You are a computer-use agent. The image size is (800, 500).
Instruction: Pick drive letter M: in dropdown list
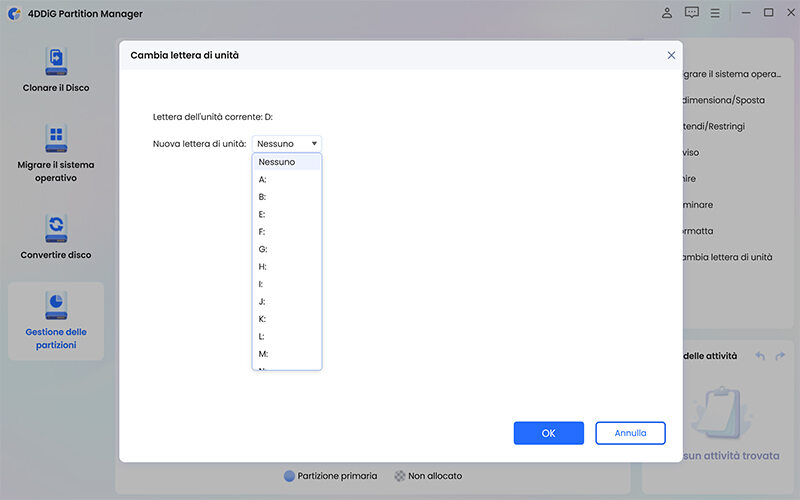tap(287, 353)
